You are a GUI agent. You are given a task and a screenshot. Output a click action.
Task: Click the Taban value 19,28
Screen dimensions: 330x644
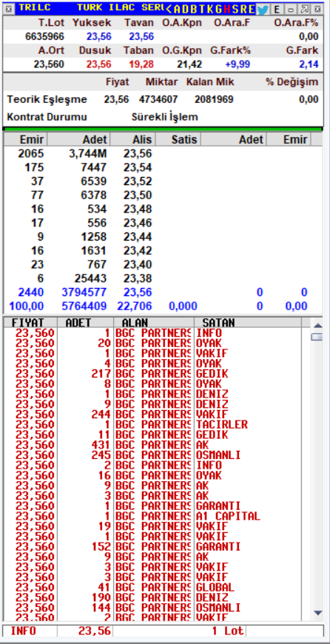(141, 64)
